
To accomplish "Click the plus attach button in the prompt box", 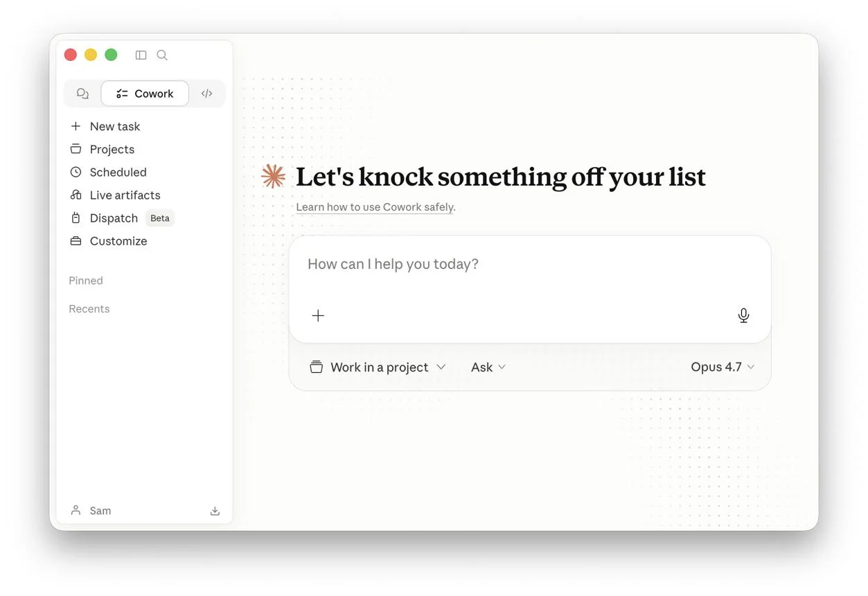I will coord(318,316).
